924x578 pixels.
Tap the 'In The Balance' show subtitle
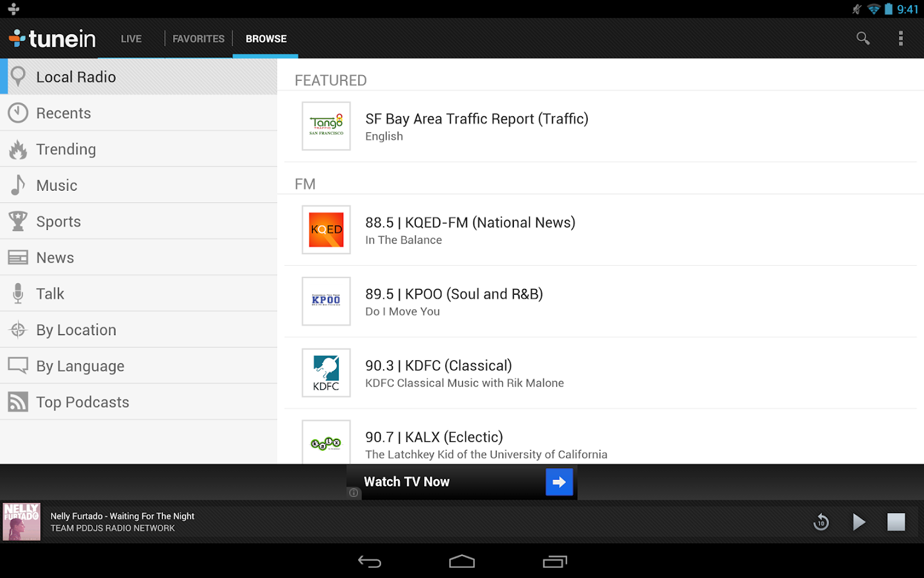click(x=404, y=240)
